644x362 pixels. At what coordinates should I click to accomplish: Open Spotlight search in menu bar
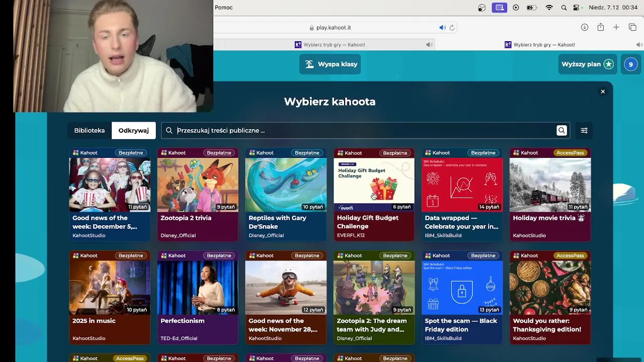coord(564,8)
